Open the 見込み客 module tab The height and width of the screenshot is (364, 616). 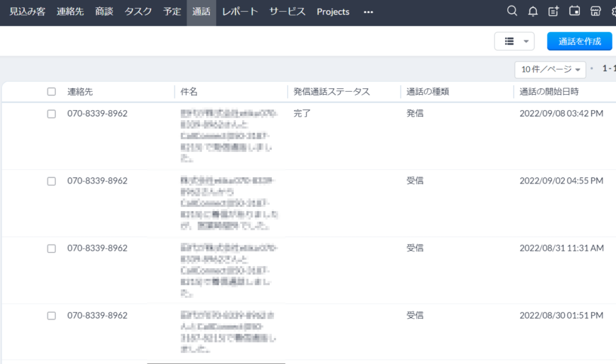28,12
